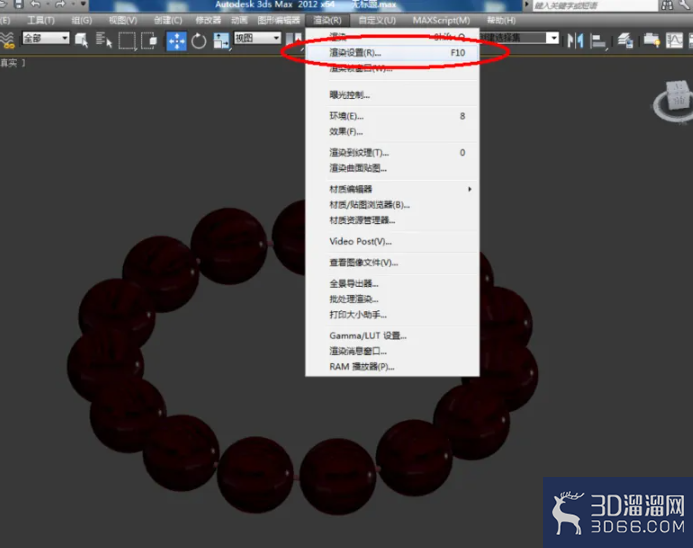The height and width of the screenshot is (548, 693).
Task: Click the Undo arrow in title bar
Action: (35, 4)
